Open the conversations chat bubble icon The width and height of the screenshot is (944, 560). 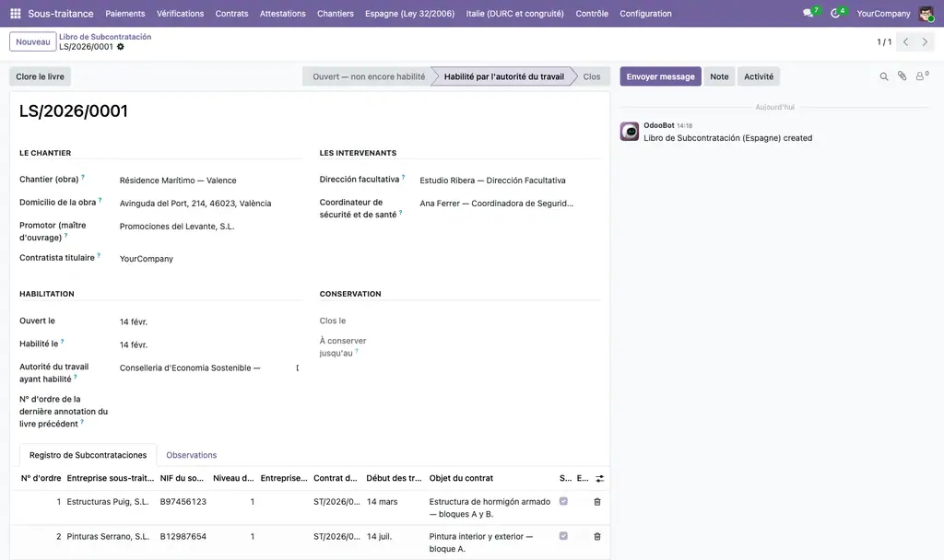click(808, 13)
